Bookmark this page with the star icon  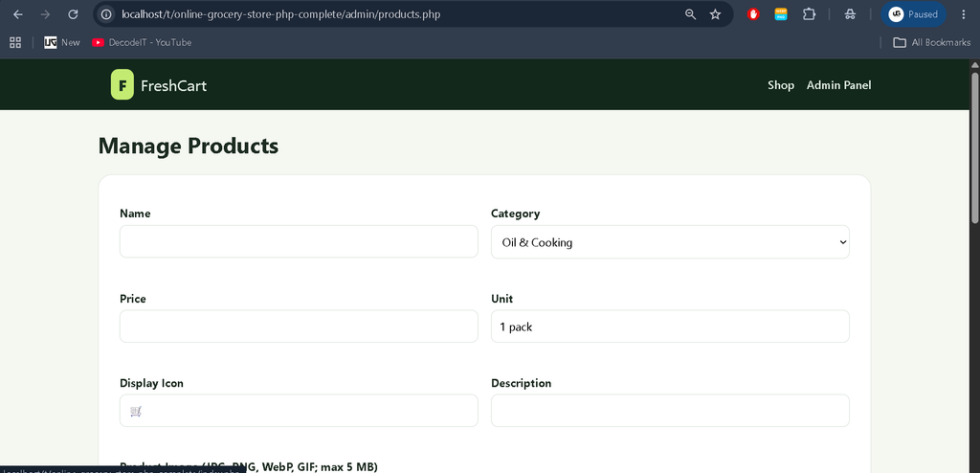pos(716,14)
